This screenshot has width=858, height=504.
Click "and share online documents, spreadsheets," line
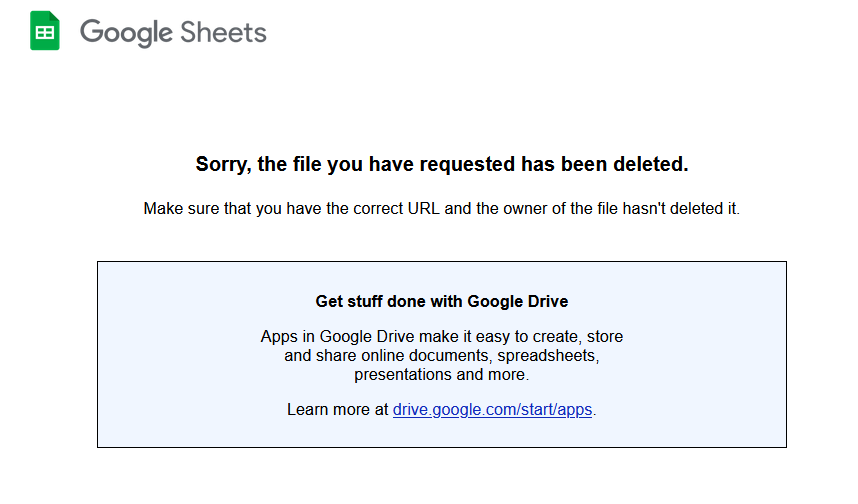tap(442, 356)
